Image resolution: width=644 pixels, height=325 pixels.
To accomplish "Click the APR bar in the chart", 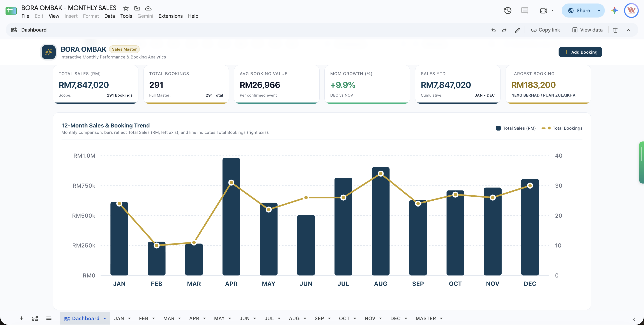I will [x=231, y=217].
